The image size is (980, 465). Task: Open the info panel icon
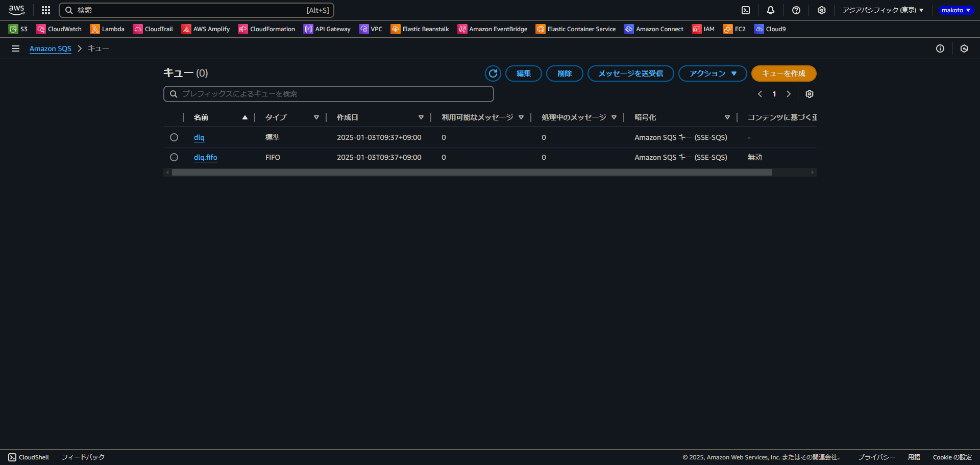[940, 48]
